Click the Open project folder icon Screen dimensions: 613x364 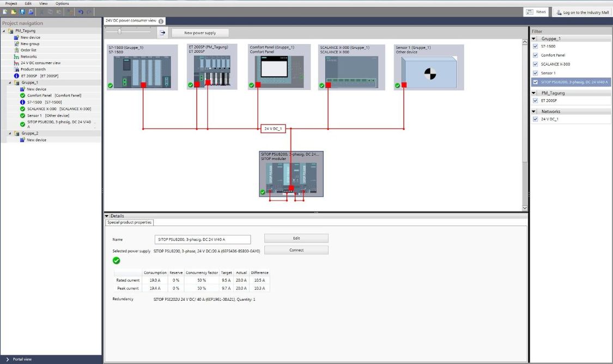click(x=14, y=12)
